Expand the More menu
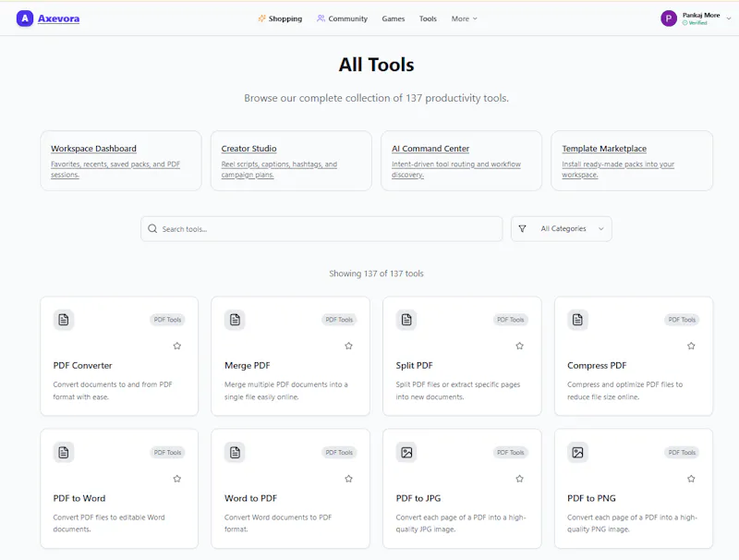 pos(465,18)
